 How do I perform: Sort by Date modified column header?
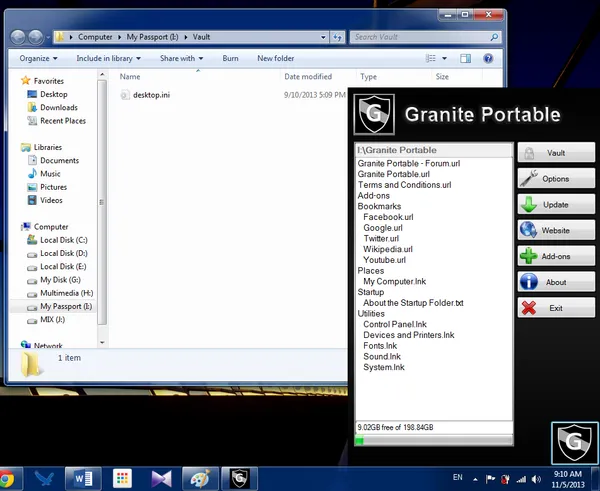(x=308, y=77)
